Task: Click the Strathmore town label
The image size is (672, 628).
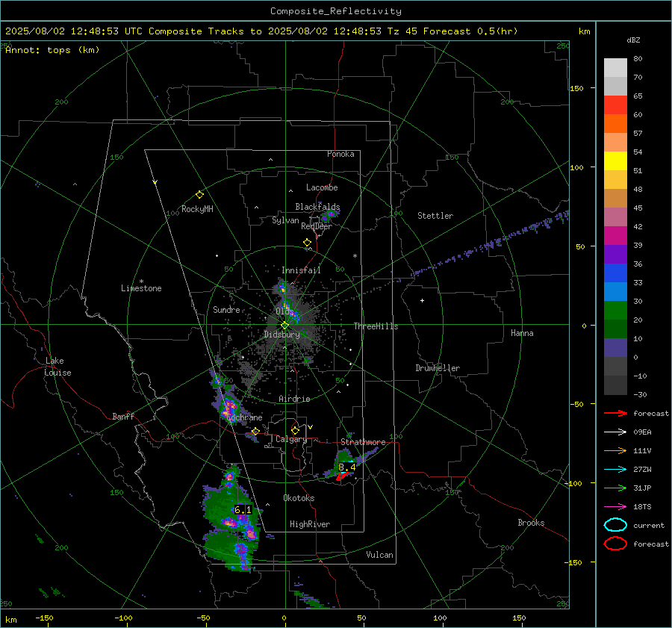Action: 363,442
